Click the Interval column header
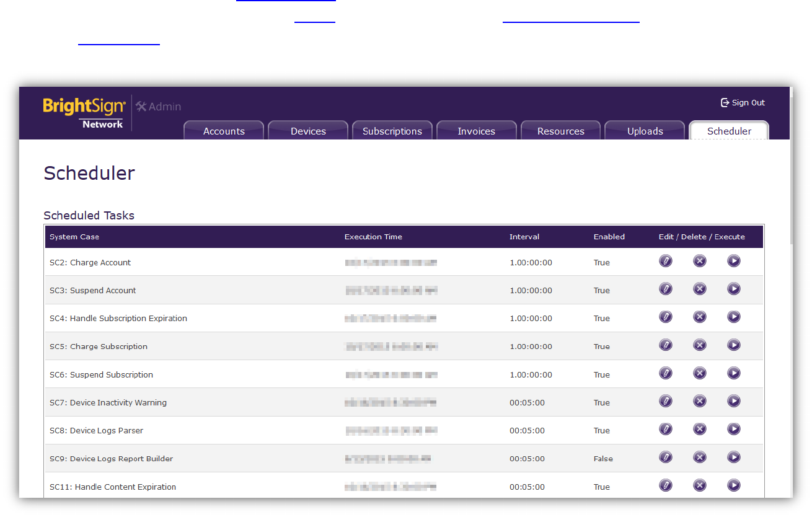 click(x=524, y=237)
